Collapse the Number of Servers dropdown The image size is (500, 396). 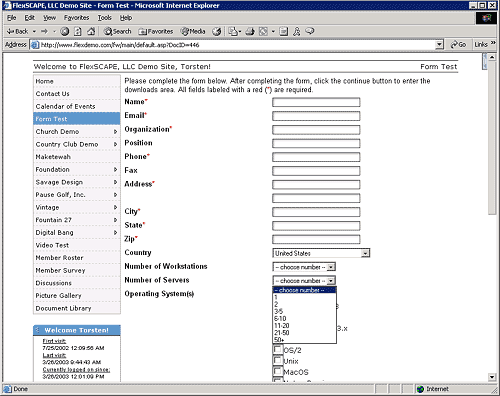tap(304, 281)
